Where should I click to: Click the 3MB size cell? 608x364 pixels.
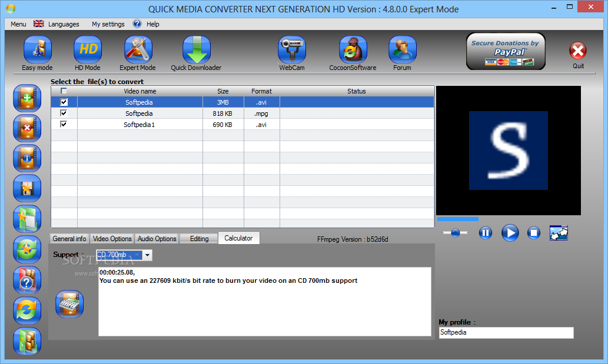(222, 102)
